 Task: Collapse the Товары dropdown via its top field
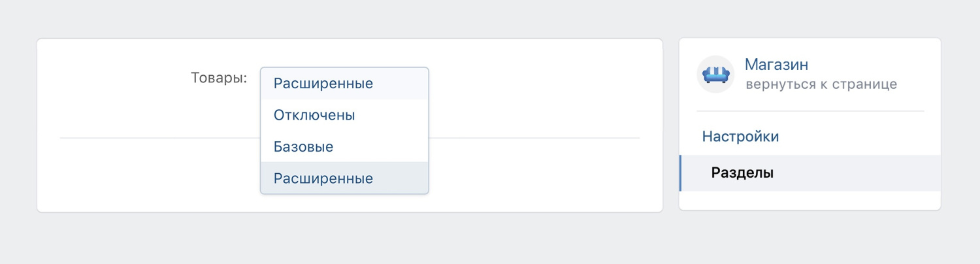344,84
